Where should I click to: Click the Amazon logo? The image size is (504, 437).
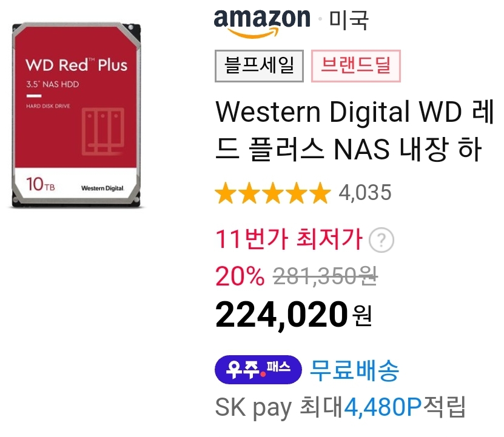tap(262, 23)
